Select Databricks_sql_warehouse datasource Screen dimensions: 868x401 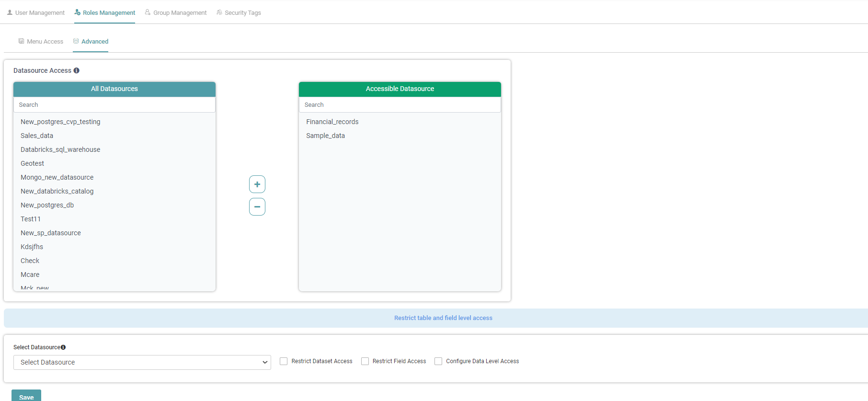click(60, 149)
